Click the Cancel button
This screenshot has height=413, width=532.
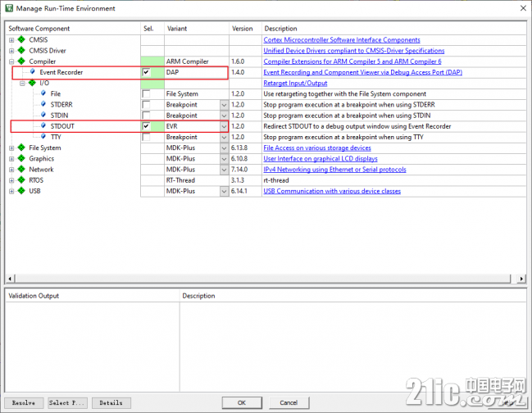(289, 403)
